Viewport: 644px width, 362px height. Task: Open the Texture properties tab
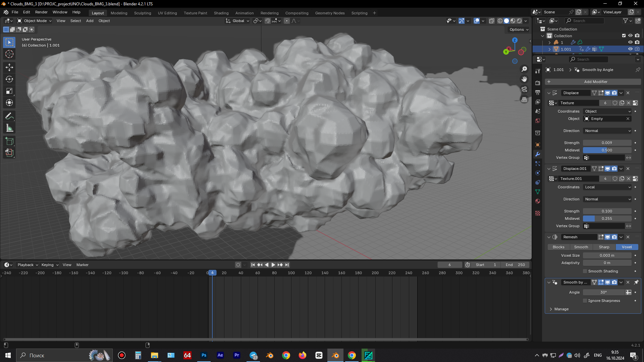(x=538, y=213)
